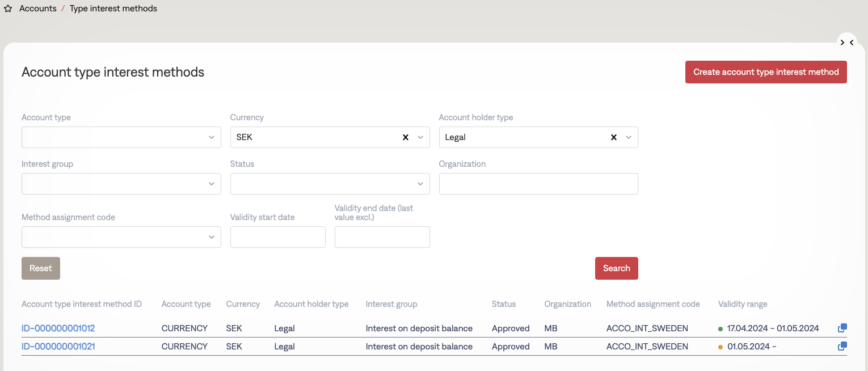This screenshot has height=371, width=868.
Task: Click Create account type interest method
Action: point(765,72)
